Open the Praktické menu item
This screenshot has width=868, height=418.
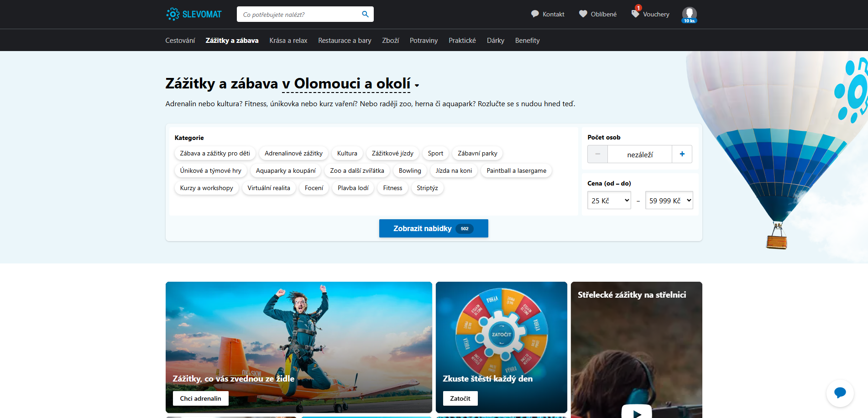click(462, 41)
